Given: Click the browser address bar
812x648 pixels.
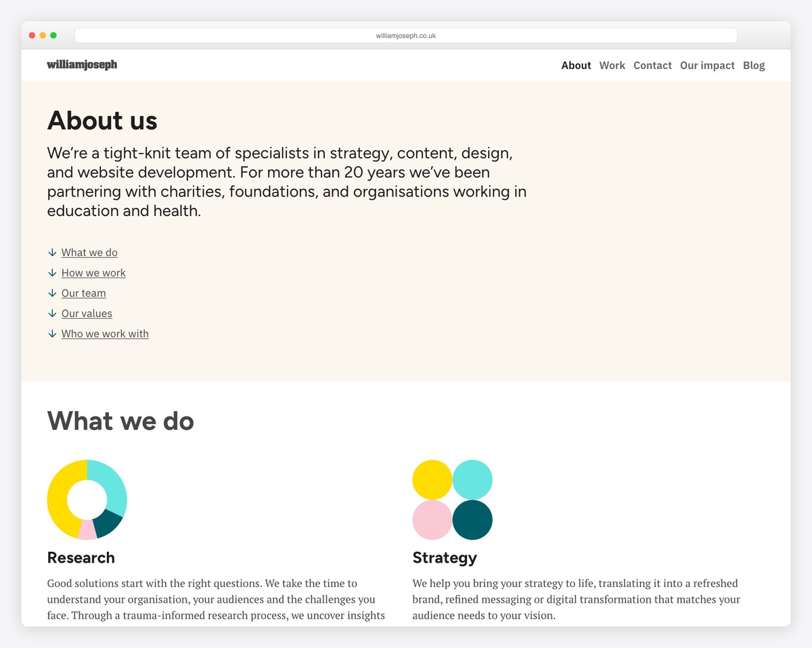Looking at the screenshot, I should click(406, 36).
